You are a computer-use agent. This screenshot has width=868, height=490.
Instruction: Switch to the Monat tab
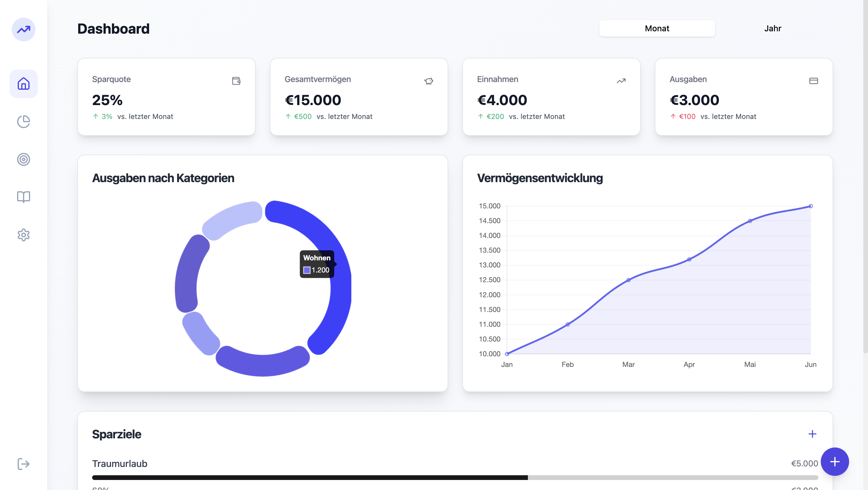(x=657, y=28)
